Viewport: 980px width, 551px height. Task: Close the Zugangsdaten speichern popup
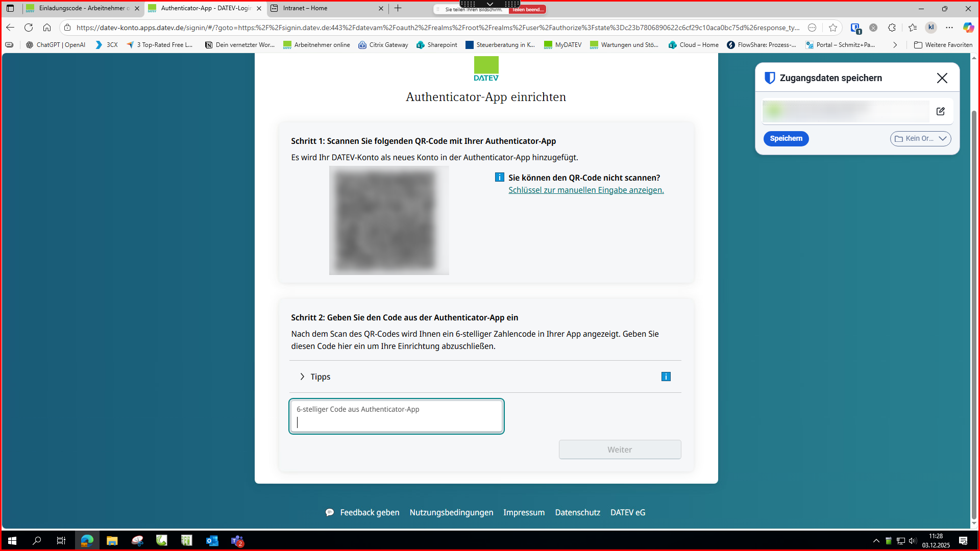(942, 78)
